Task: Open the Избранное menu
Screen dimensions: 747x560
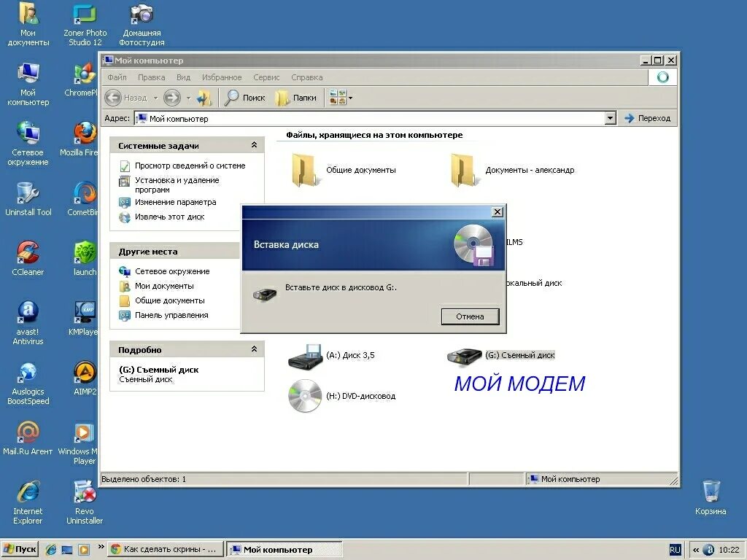Action: [222, 77]
